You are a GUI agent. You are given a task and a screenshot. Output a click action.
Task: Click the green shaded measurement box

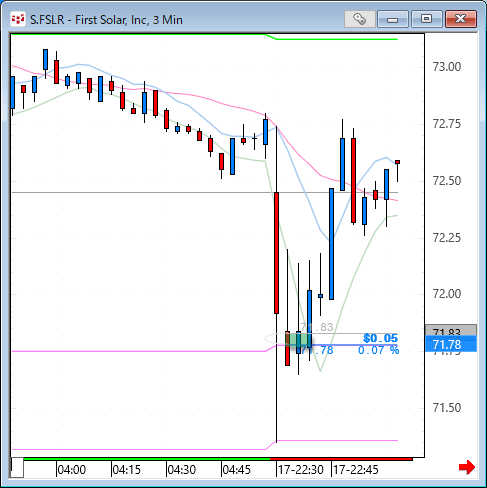299,339
